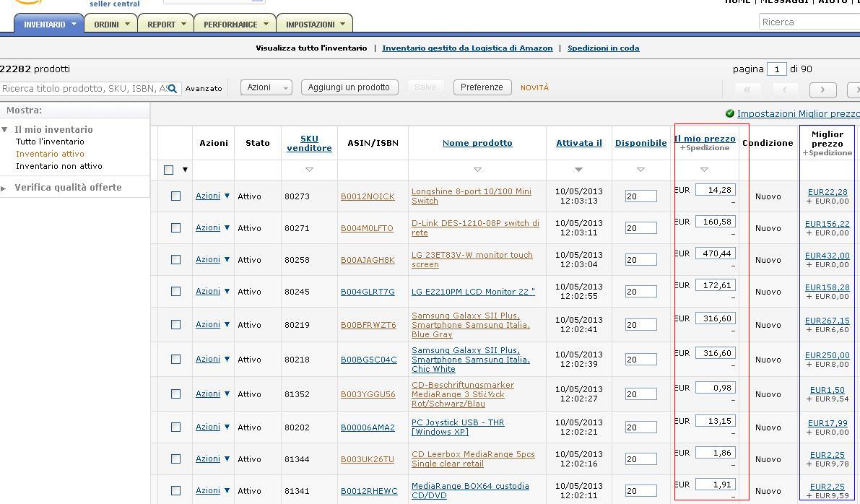The height and width of the screenshot is (504, 860).
Task: Open Spedizioni in coda link
Action: 604,48
